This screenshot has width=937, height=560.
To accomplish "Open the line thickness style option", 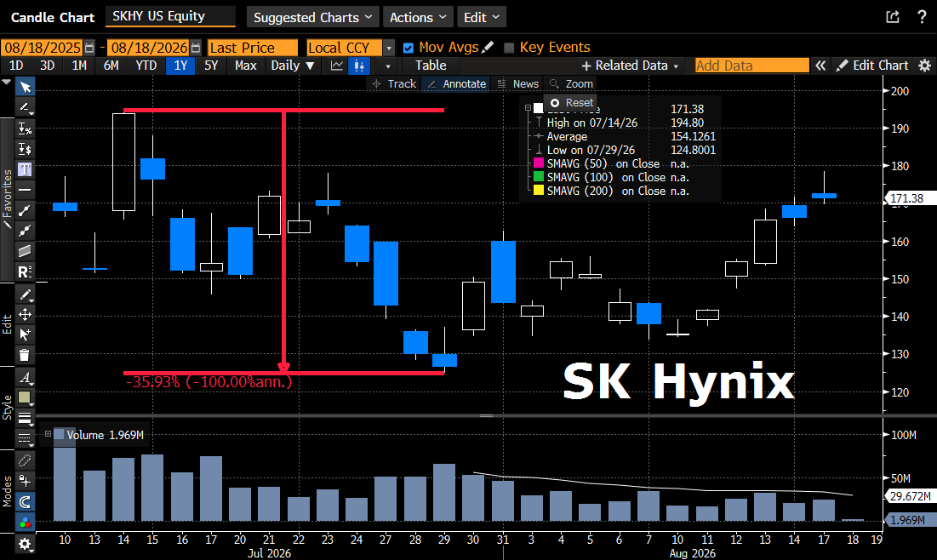I will pos(25,417).
